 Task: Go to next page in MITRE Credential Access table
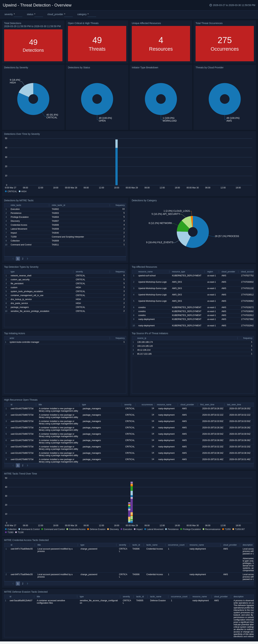click(27, 584)
